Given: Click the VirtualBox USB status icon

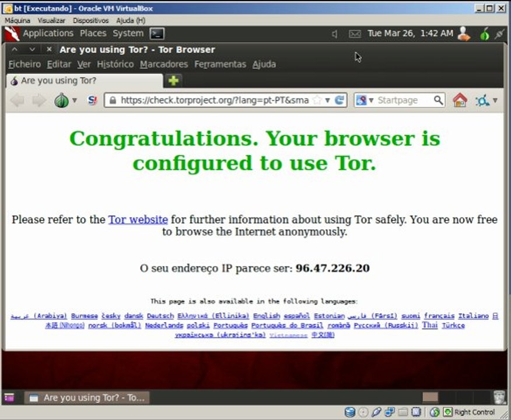Looking at the screenshot, I should tap(376, 412).
